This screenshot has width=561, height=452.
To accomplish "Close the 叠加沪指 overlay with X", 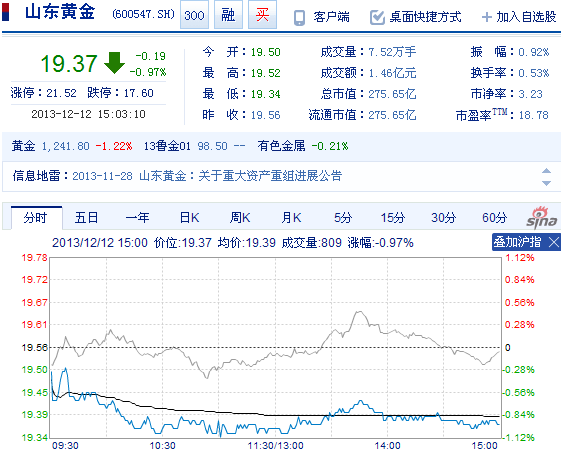I will click(x=554, y=243).
